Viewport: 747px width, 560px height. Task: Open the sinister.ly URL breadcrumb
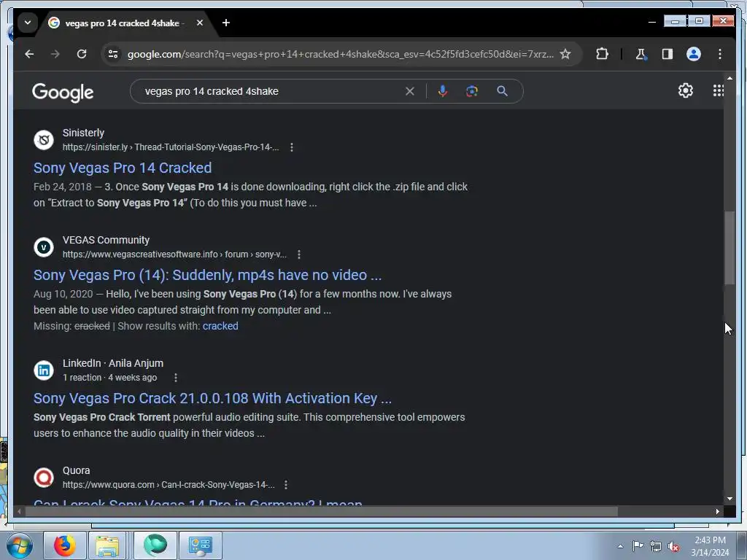tap(171, 147)
